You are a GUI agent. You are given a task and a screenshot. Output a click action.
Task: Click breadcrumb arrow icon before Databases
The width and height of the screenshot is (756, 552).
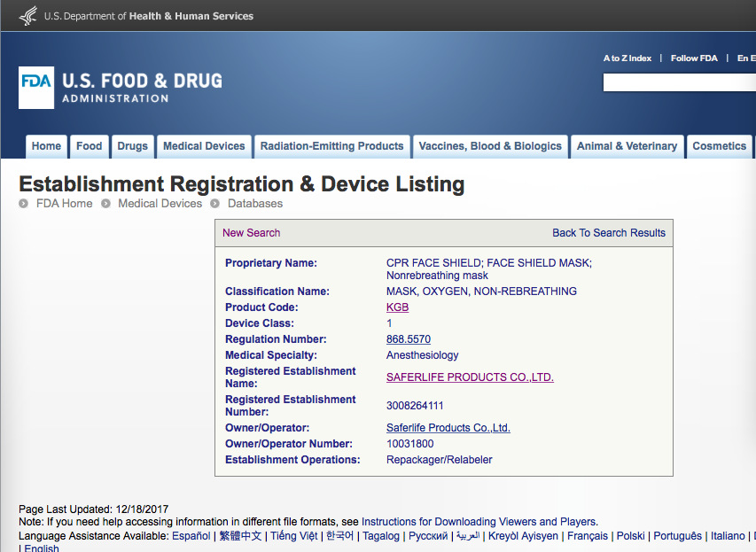tap(215, 204)
